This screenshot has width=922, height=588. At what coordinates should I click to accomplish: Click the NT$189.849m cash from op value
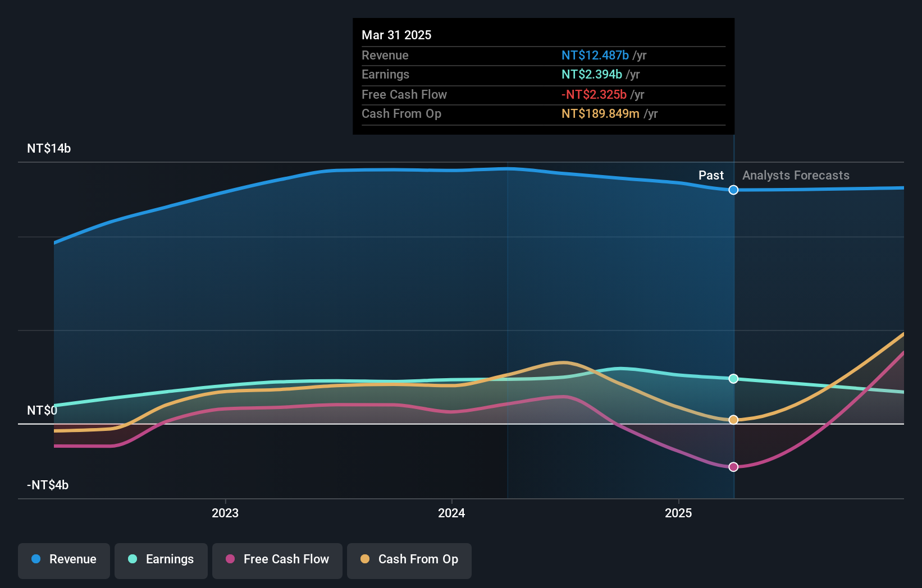(600, 114)
